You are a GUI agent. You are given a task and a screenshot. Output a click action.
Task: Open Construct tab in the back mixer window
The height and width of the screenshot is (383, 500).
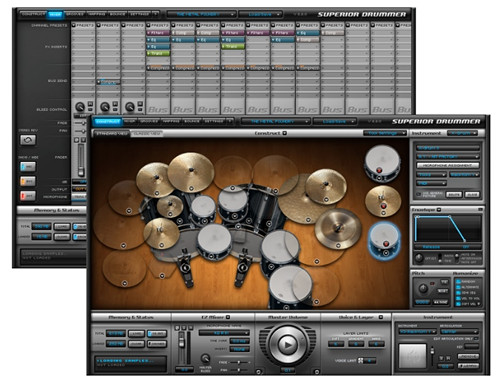[33, 14]
